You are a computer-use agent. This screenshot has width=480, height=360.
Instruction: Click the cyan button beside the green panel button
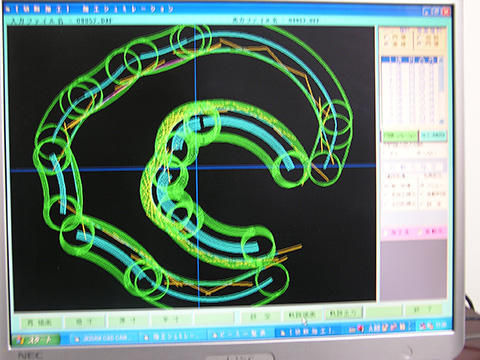[x=433, y=135]
